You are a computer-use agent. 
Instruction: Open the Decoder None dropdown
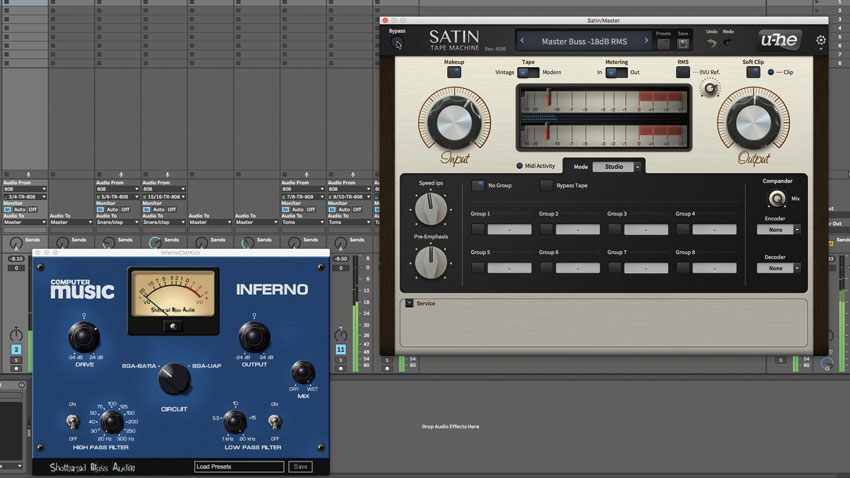[x=778, y=268]
